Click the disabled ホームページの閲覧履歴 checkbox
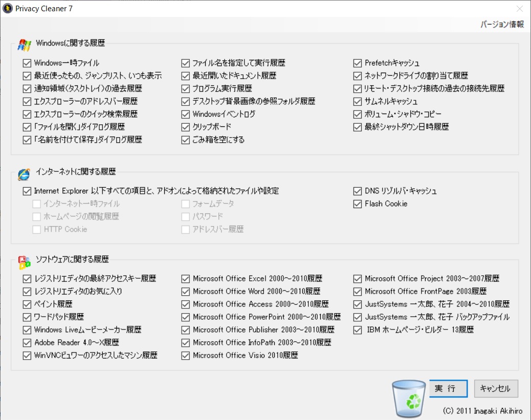 coord(36,217)
